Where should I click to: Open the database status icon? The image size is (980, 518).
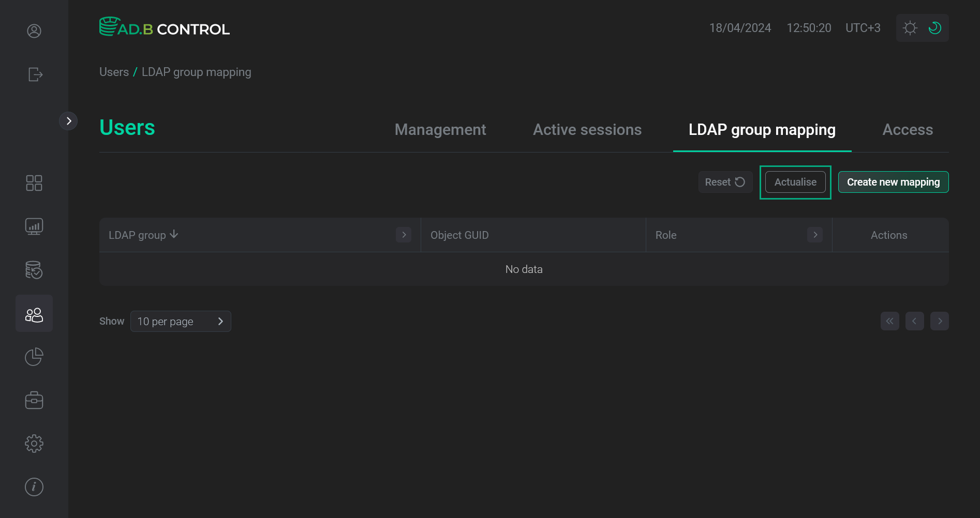(x=34, y=269)
